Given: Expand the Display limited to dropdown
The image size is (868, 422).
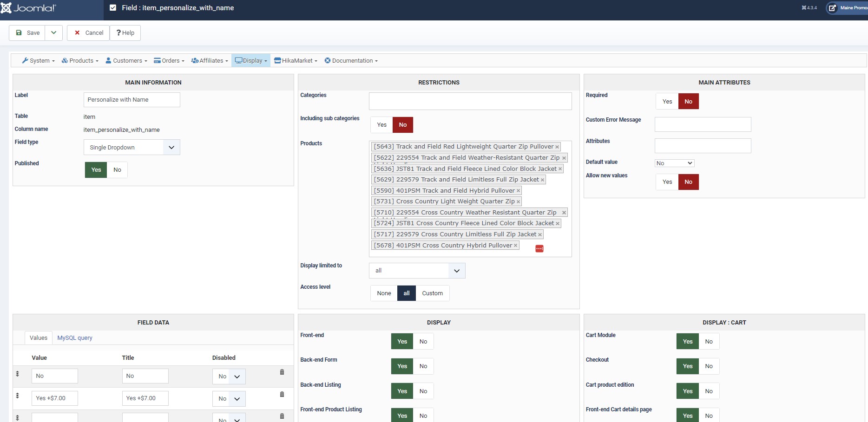Looking at the screenshot, I should point(417,271).
